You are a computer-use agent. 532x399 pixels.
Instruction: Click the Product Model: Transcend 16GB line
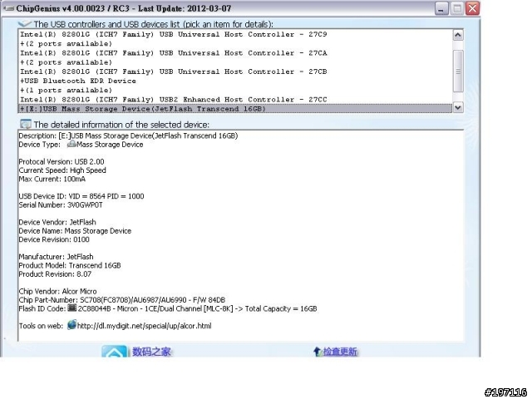(70, 265)
